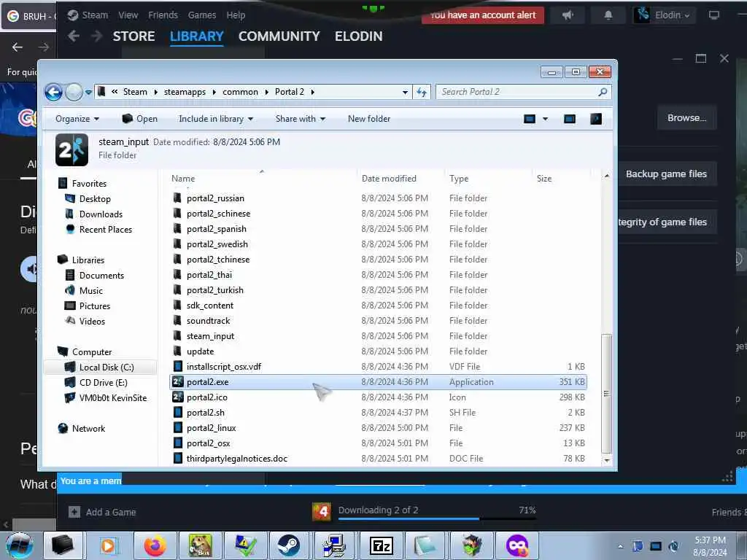Open the Organize menu

77,119
